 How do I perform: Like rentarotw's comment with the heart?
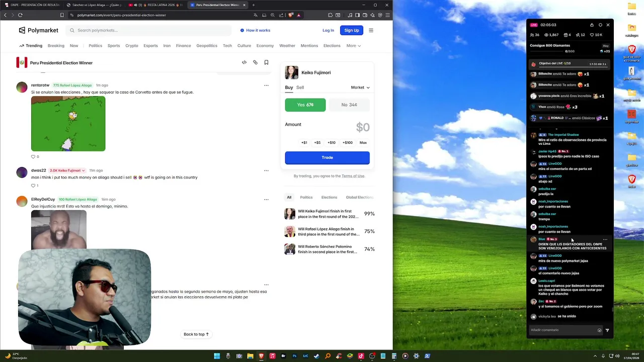34,156
